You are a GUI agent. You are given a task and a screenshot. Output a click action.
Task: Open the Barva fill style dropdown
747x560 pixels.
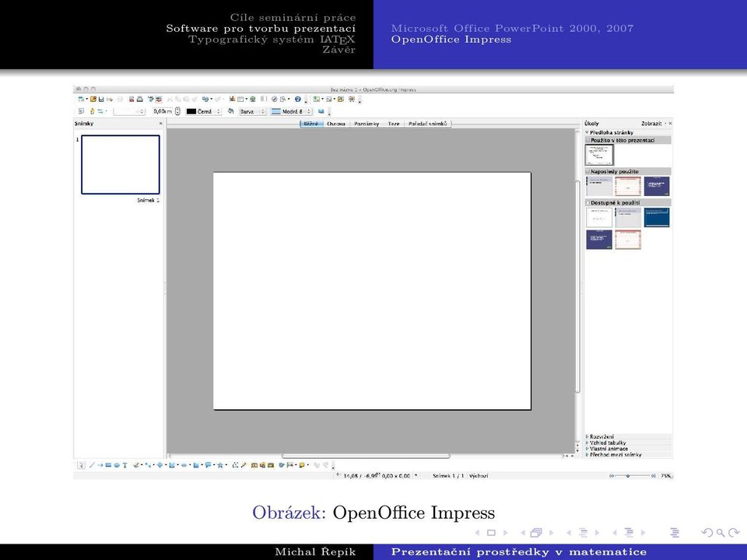pyautogui.click(x=252, y=111)
